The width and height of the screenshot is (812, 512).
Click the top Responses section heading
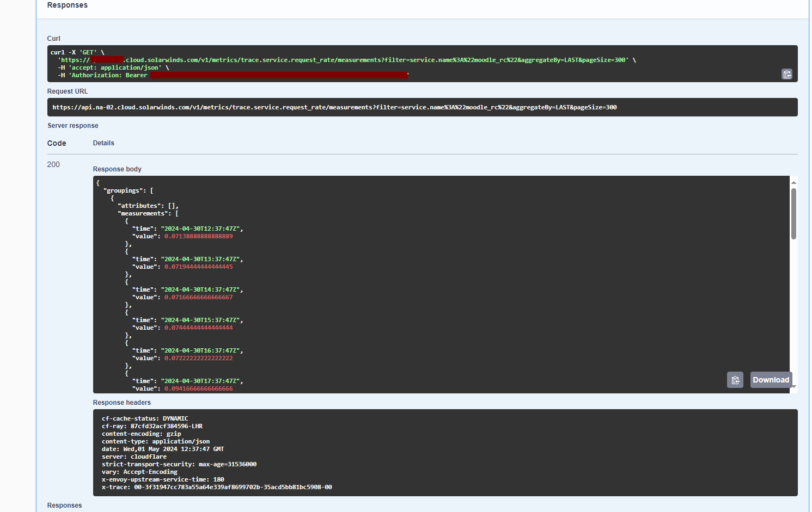pyautogui.click(x=68, y=5)
